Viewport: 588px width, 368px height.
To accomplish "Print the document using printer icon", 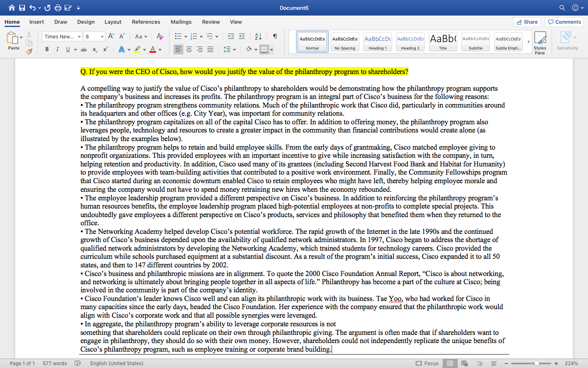I will click(x=58, y=8).
